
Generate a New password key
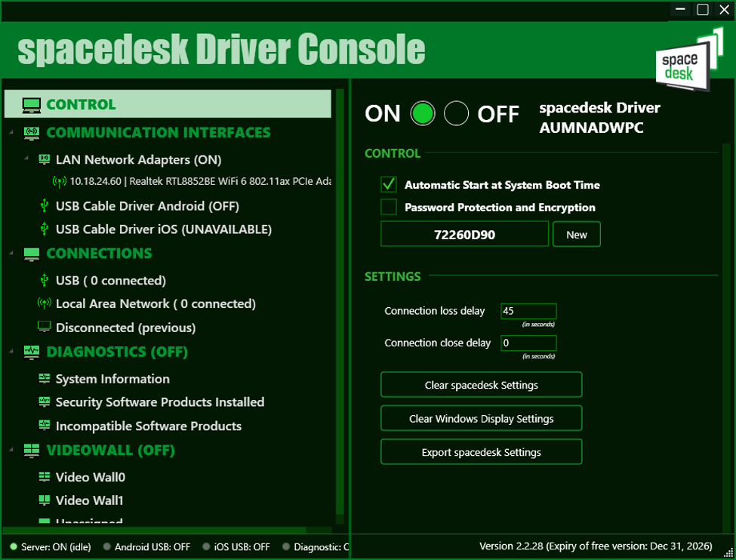(x=577, y=234)
